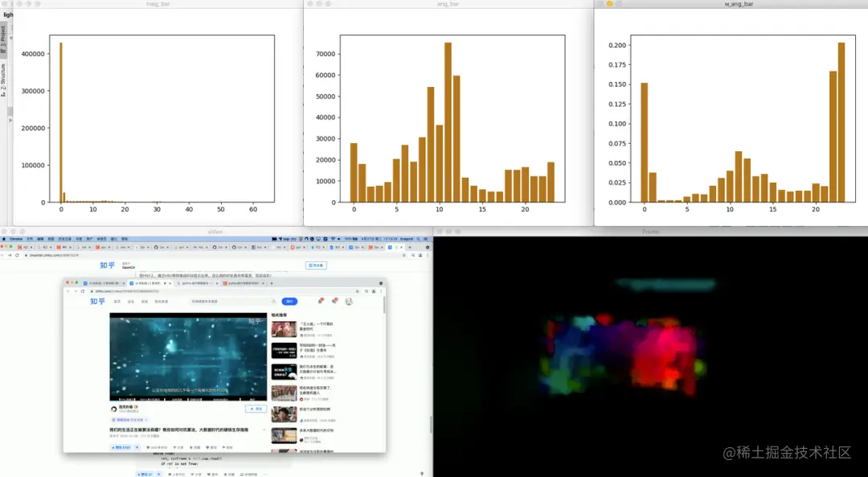Open a new tab in the outer Chrome tab strip
Image resolution: width=868 pixels, height=477 pixels.
(410, 247)
